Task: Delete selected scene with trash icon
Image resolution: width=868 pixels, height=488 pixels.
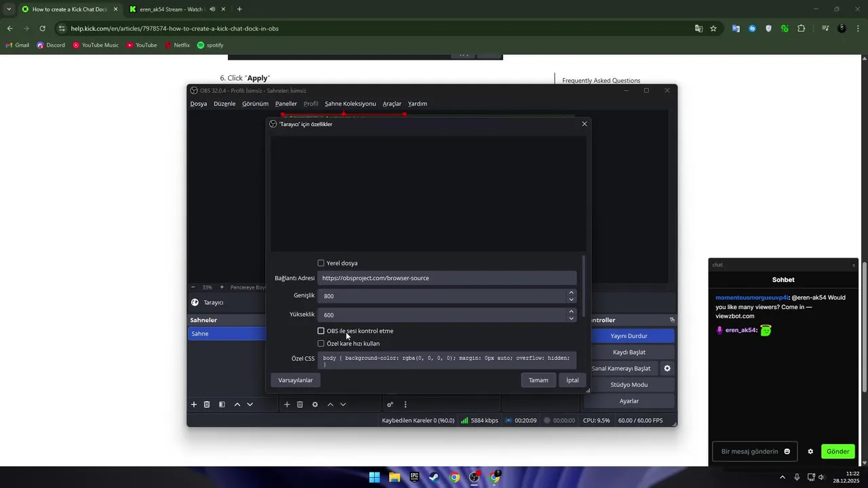Action: click(207, 405)
